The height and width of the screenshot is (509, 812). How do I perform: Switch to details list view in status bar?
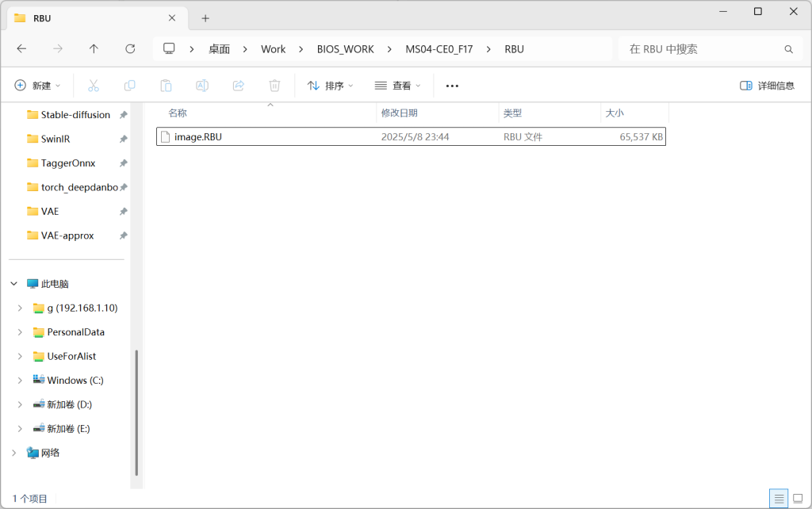point(779,499)
